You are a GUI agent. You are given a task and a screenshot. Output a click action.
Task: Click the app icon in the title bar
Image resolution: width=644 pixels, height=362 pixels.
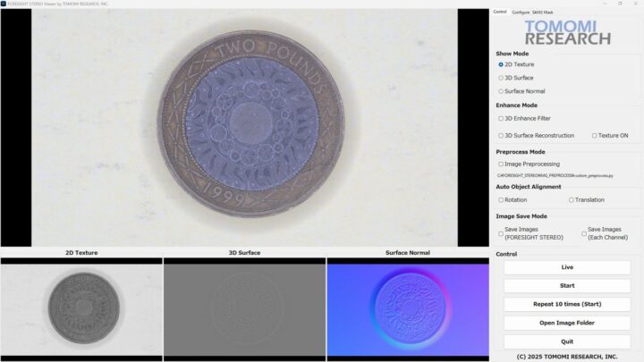pos(4,4)
